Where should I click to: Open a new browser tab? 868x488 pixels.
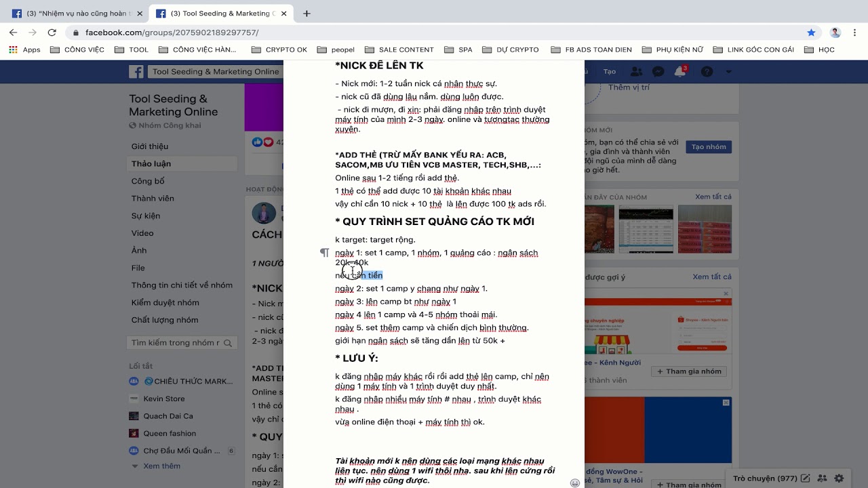(307, 13)
